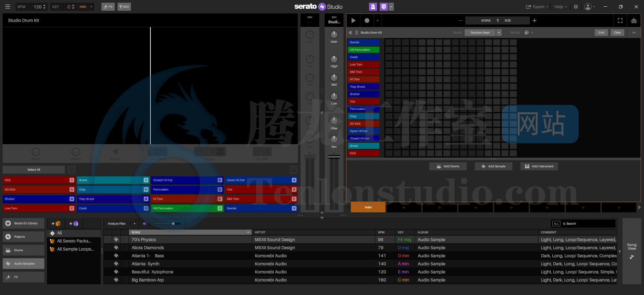This screenshot has width=644, height=295.
Task: Click the Clear button
Action: [x=617, y=33]
